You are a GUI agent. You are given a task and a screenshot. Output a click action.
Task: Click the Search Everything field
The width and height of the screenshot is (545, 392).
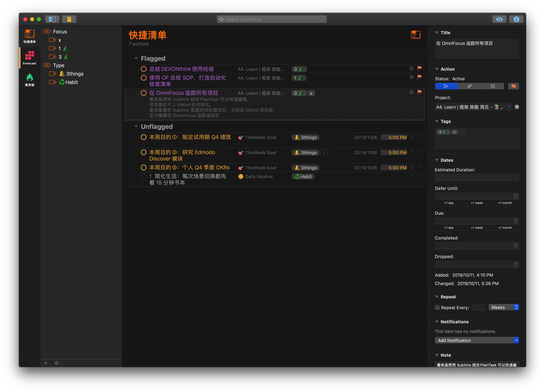click(271, 19)
